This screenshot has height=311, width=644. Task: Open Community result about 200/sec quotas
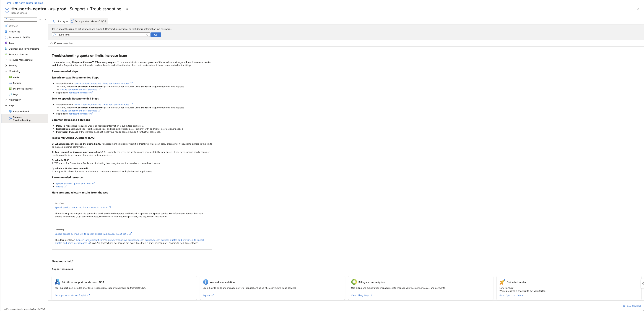pyautogui.click(x=92, y=234)
